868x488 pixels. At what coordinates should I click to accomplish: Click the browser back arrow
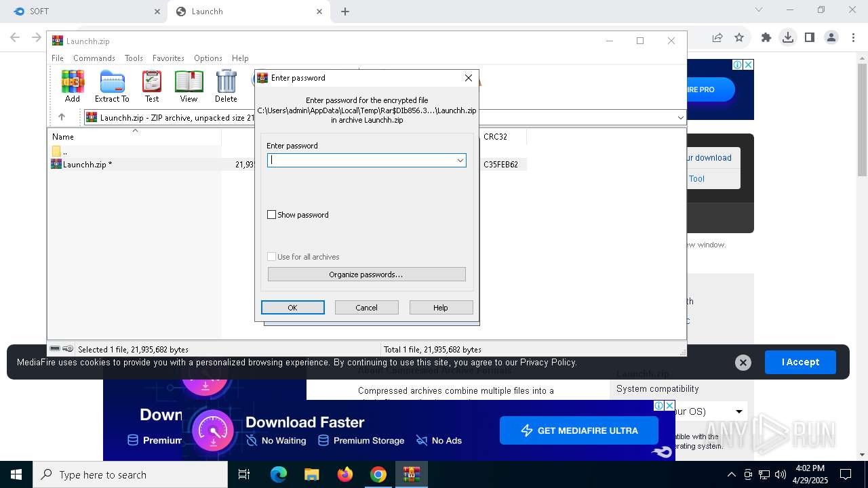coord(15,38)
